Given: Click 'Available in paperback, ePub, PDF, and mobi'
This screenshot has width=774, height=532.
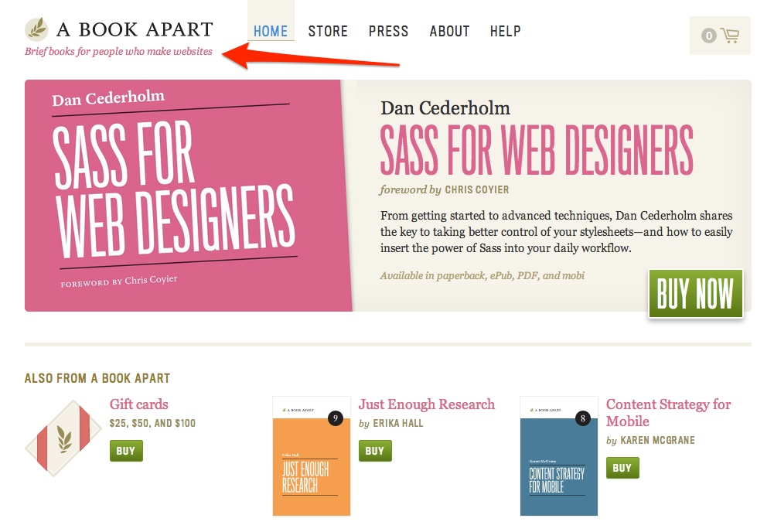Looking at the screenshot, I should click(482, 275).
